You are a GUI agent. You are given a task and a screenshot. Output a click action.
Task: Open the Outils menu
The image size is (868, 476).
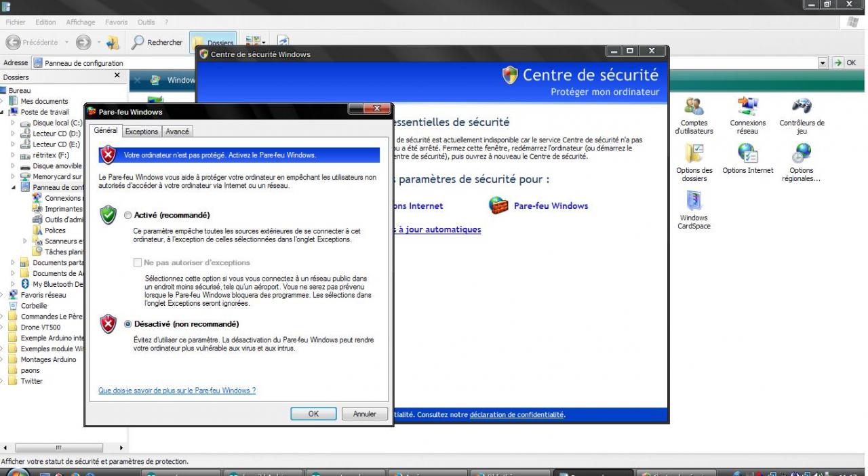(x=146, y=22)
